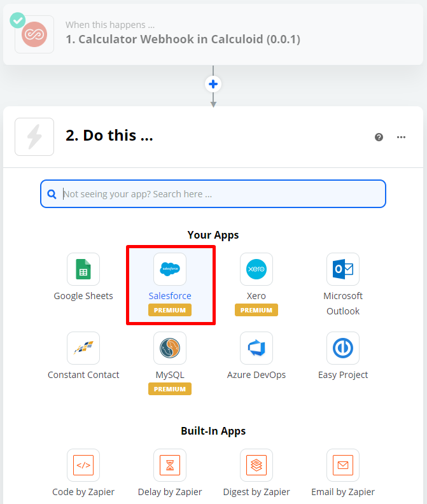
Task: Click the Easy Project label
Action: 343,375
